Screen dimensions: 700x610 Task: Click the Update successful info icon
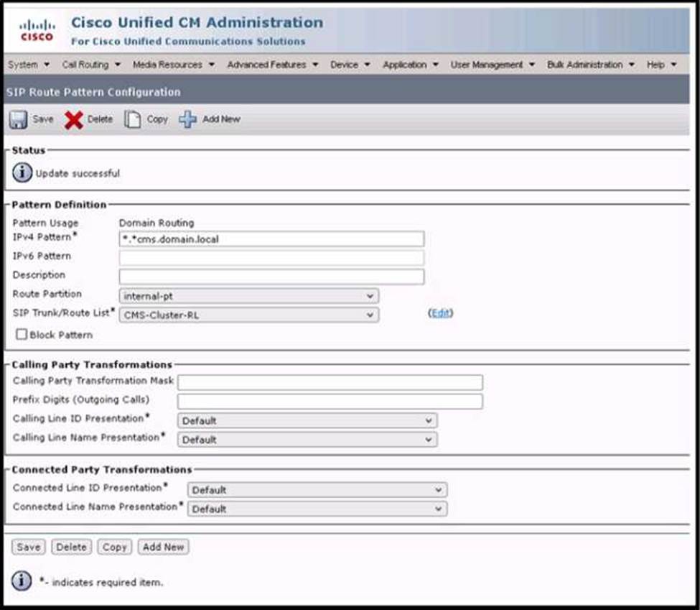[x=22, y=172]
